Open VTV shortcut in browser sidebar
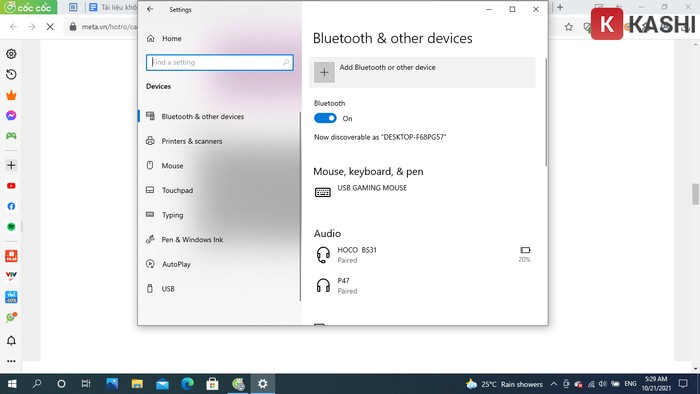This screenshot has width=700, height=394. click(x=11, y=276)
